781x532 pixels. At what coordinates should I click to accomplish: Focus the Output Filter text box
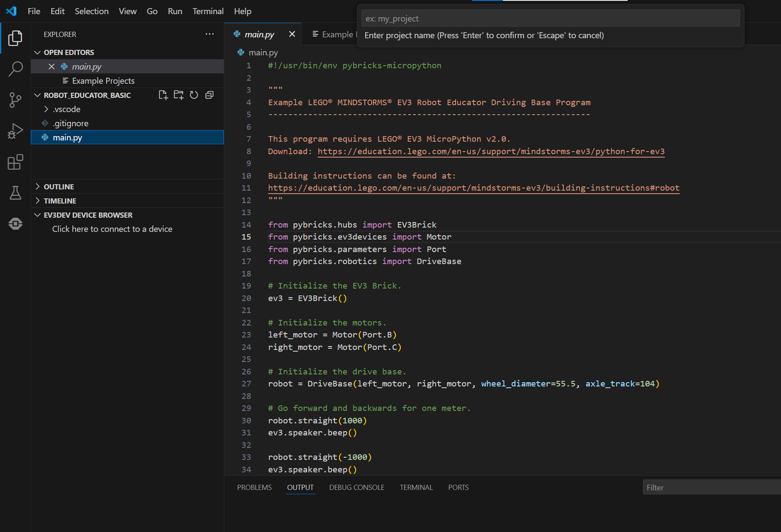[x=712, y=487]
